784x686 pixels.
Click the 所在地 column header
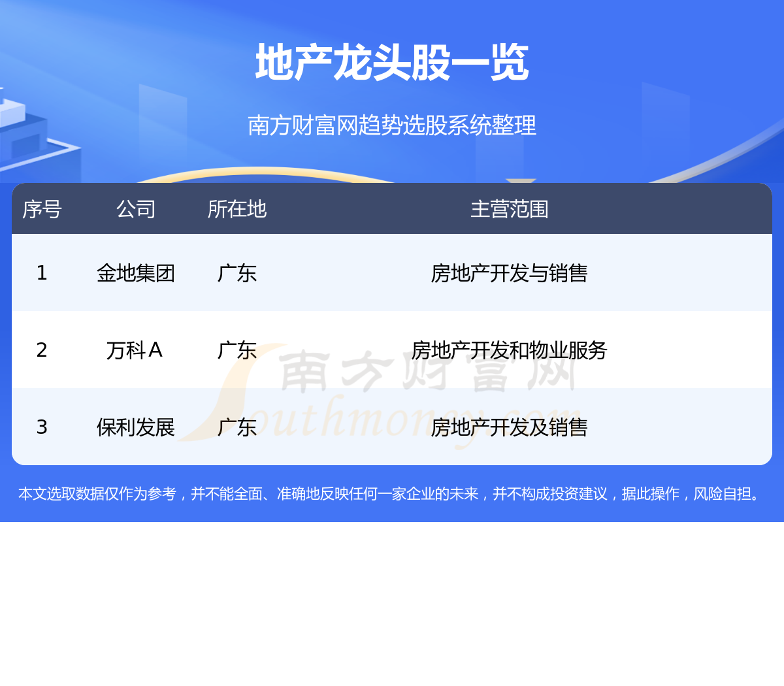coord(237,209)
